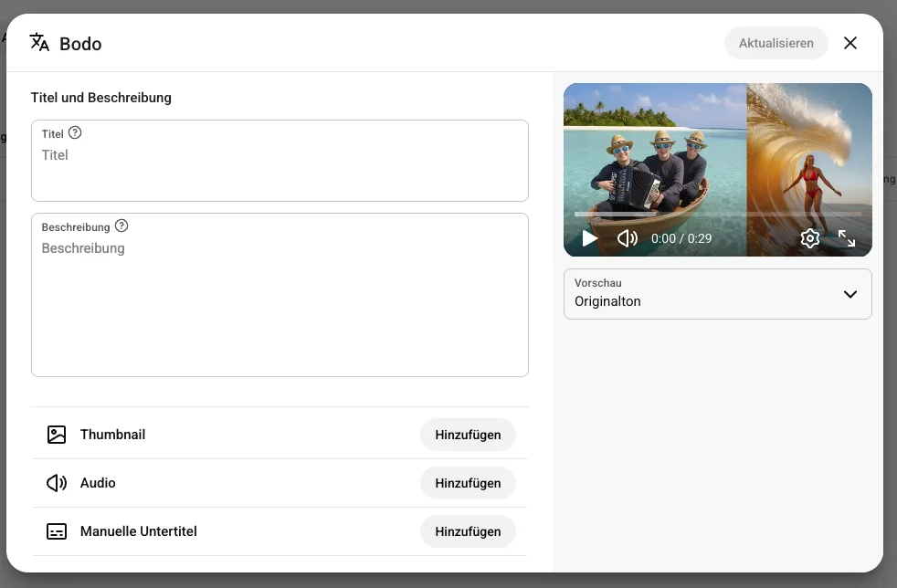
Task: Add a Thumbnail with Hinzufügen
Action: pos(468,435)
